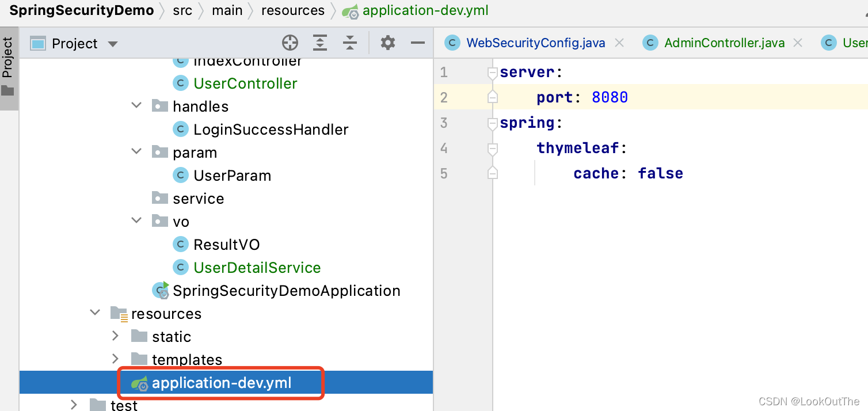Close the WebSecurityConfig.java tab
Screen dimensions: 868x411
click(619, 43)
